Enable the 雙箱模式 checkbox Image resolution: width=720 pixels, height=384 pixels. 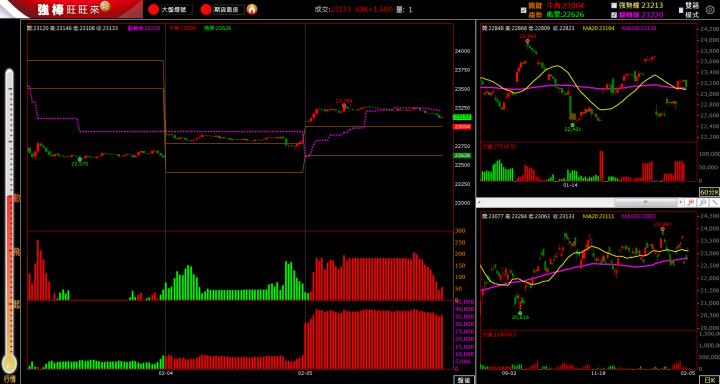[681, 10]
